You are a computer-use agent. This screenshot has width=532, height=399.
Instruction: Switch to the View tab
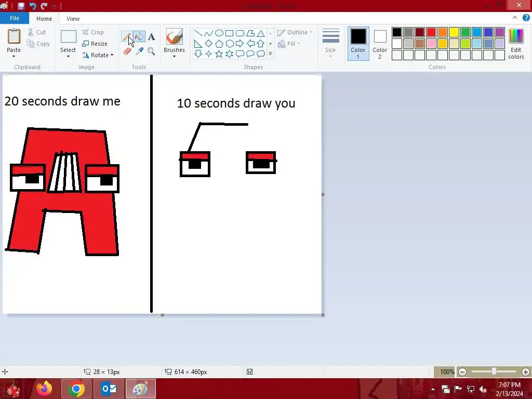73,19
